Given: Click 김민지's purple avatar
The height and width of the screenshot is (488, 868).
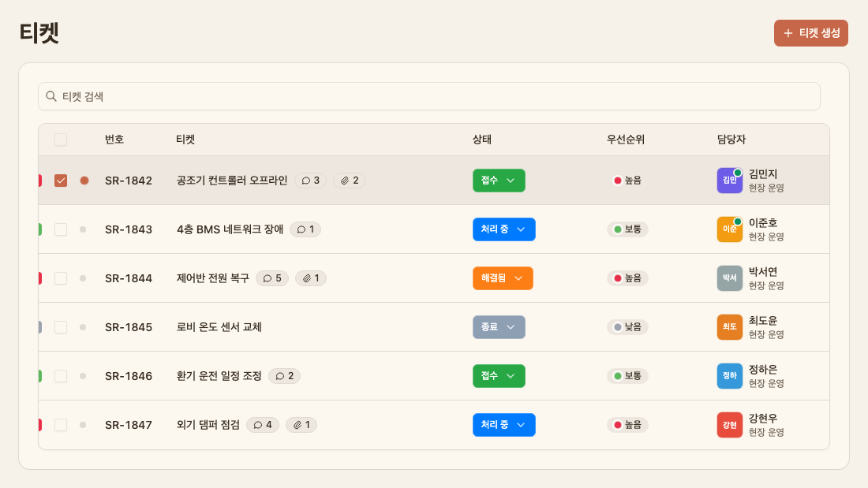Looking at the screenshot, I should pos(730,181).
